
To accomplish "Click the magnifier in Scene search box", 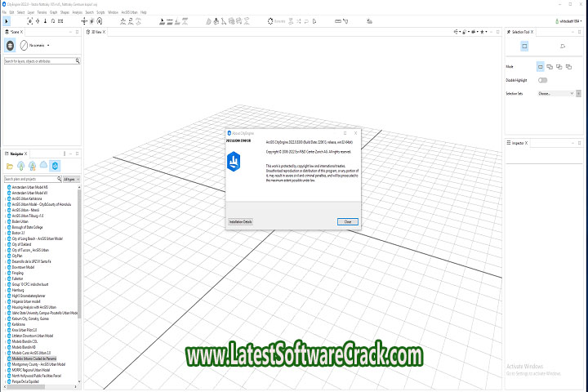I will pyautogui.click(x=78, y=60).
